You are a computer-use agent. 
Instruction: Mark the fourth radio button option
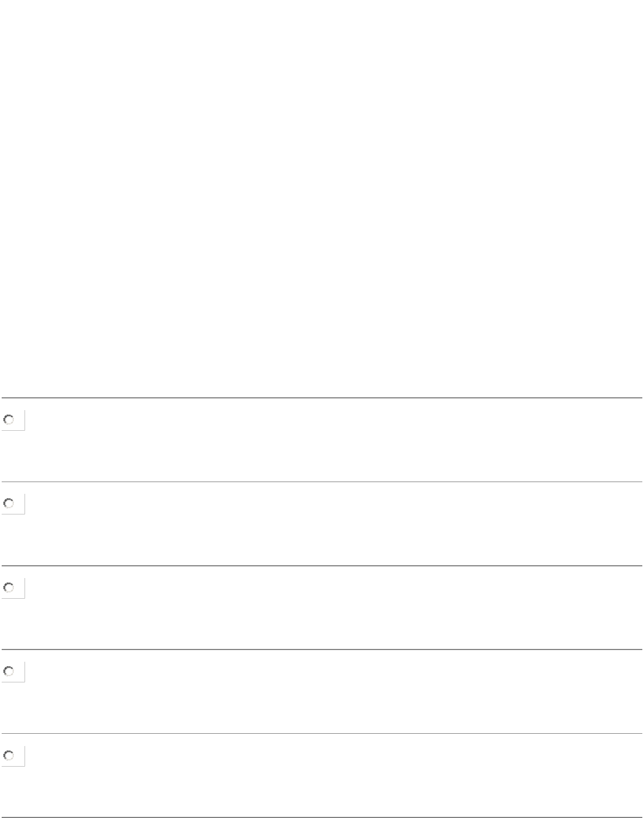point(9,672)
